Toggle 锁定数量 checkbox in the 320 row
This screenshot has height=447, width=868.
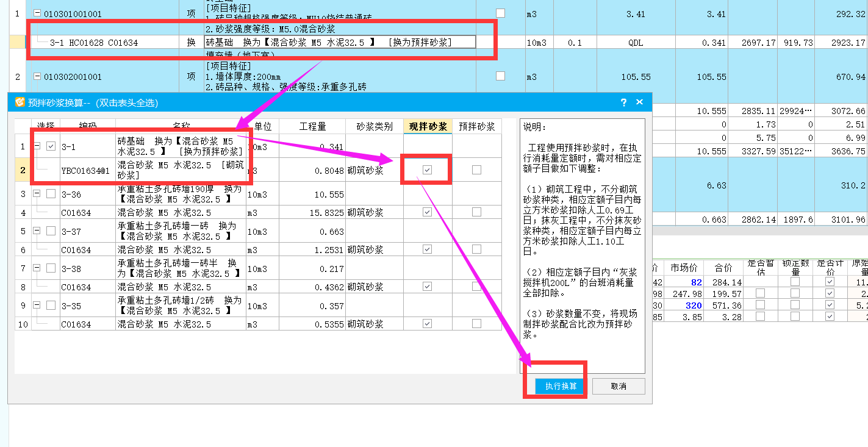(x=795, y=305)
